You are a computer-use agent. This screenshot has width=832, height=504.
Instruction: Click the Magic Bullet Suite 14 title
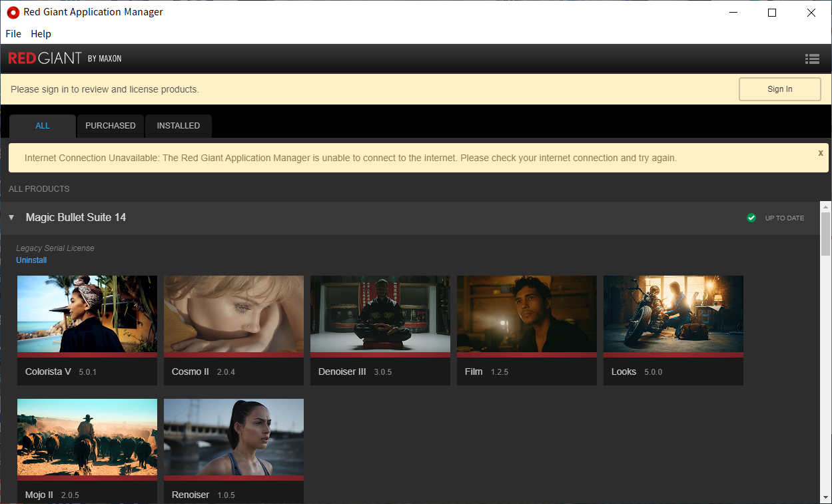[x=76, y=218]
